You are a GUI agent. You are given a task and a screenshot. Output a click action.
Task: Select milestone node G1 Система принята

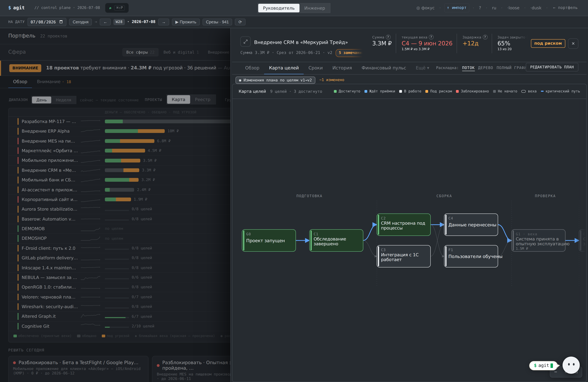click(538, 240)
